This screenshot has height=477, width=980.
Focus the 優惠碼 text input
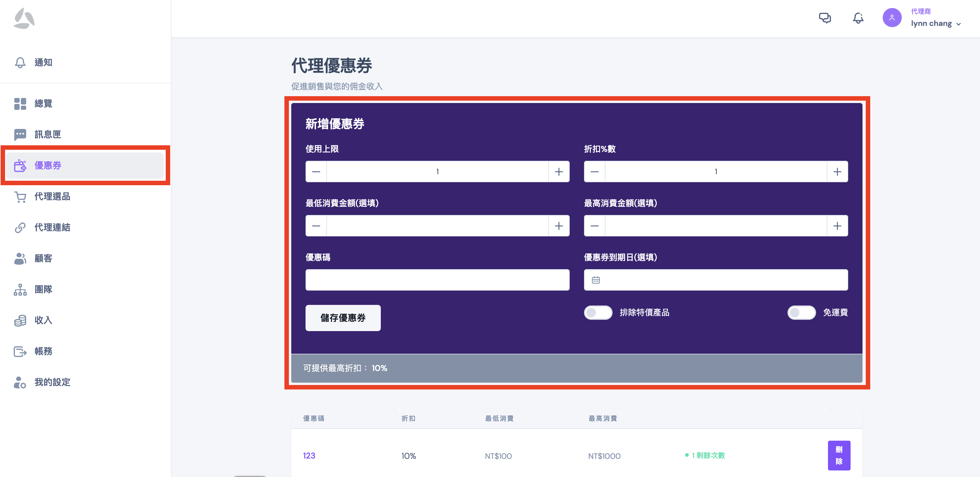tap(437, 280)
